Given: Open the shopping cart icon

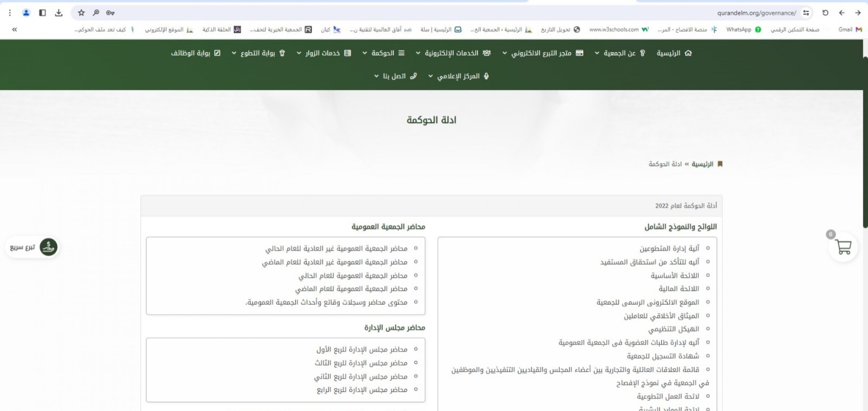Looking at the screenshot, I should 843,247.
